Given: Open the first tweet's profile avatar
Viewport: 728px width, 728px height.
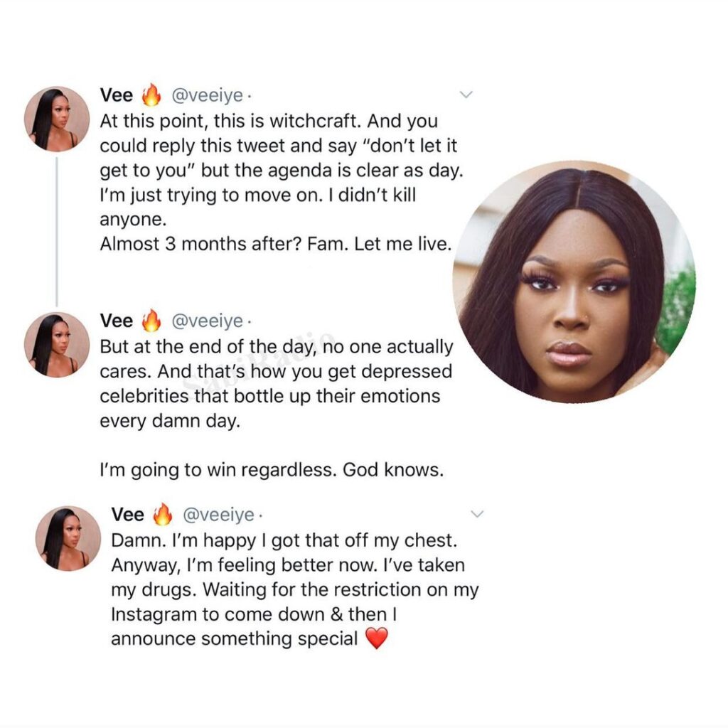Looking at the screenshot, I should [57, 119].
